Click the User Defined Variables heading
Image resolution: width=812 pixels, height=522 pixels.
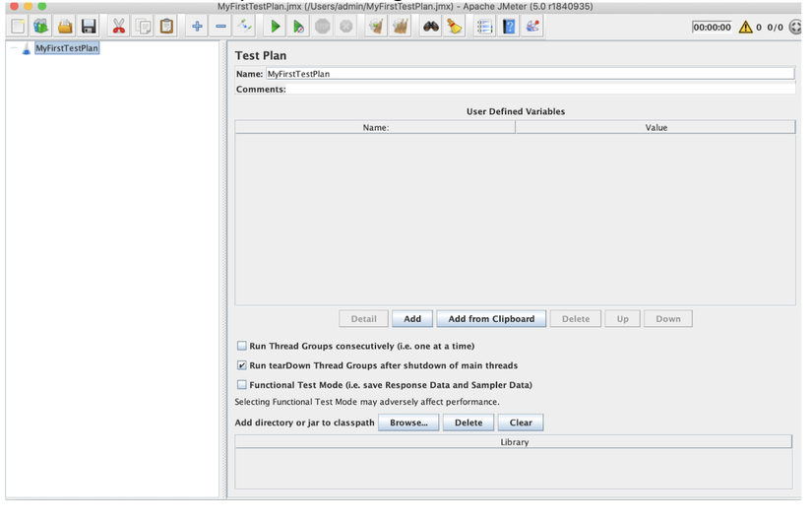coord(516,111)
